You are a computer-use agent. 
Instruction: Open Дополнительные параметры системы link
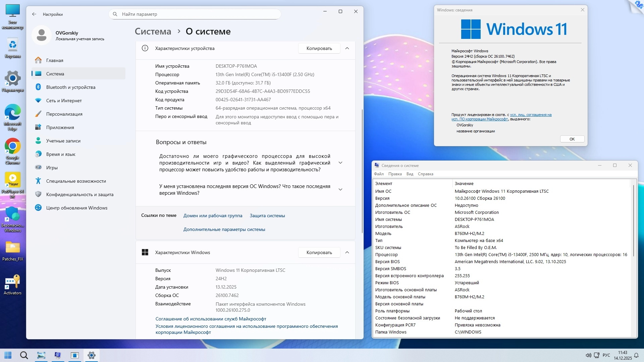pos(224,230)
